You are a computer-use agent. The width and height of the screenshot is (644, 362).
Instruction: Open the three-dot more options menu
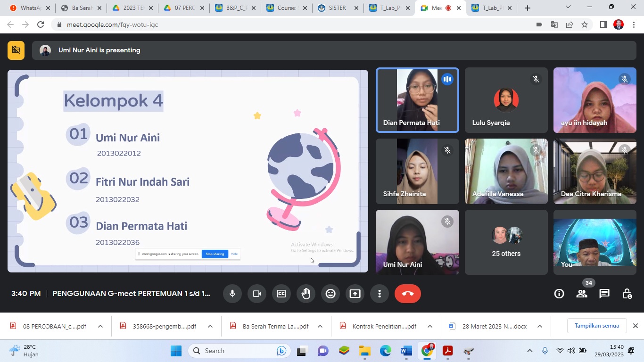[x=380, y=294]
